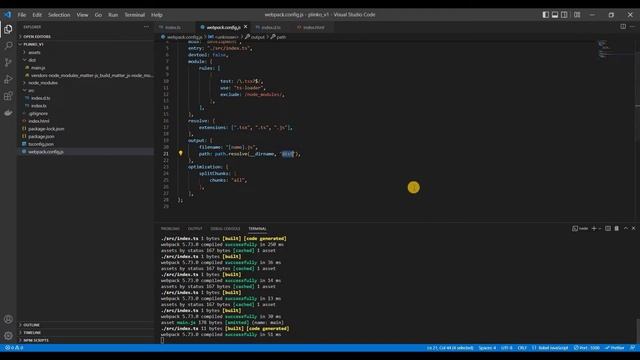
Task: Open the Source Control view
Action: (x=8, y=62)
